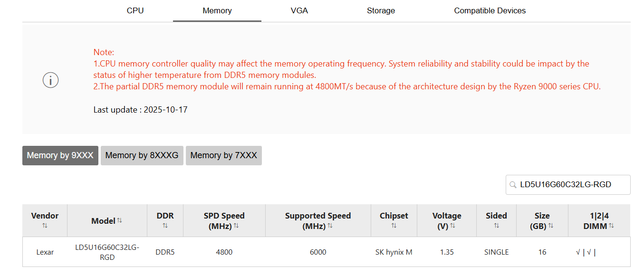Select the Memory by 9XXX button
The width and height of the screenshot is (644, 276).
(60, 155)
